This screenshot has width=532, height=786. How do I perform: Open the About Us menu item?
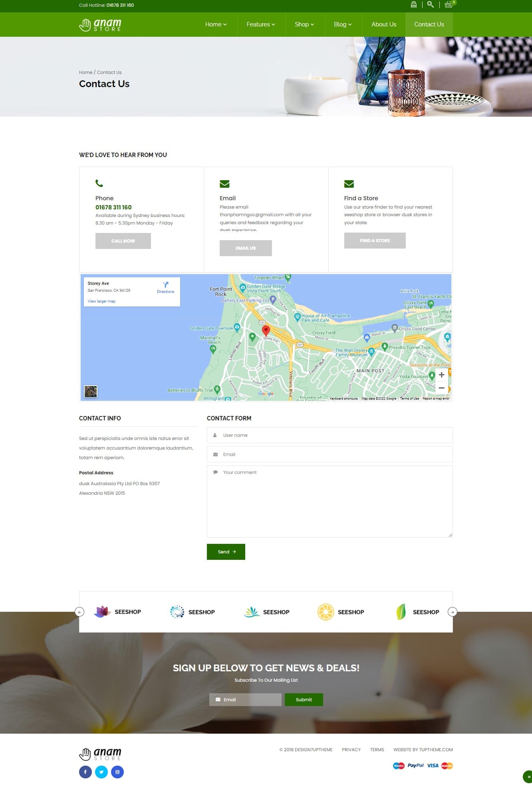(383, 24)
